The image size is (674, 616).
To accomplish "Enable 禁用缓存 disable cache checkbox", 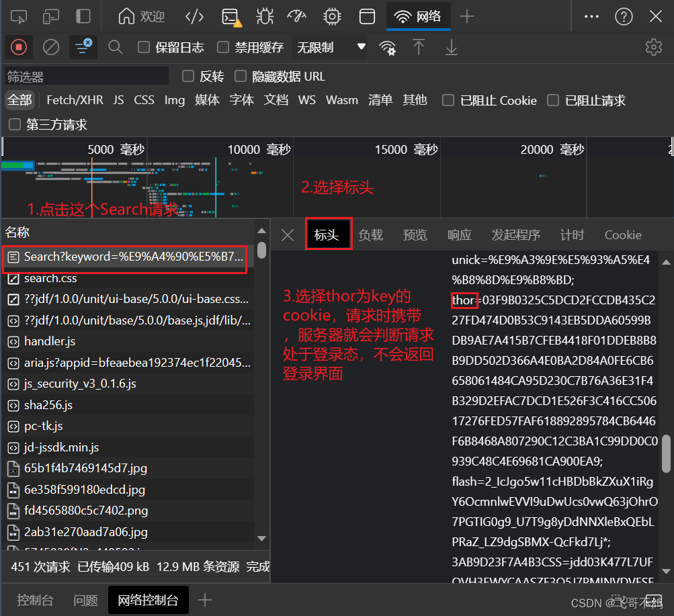I will point(222,47).
